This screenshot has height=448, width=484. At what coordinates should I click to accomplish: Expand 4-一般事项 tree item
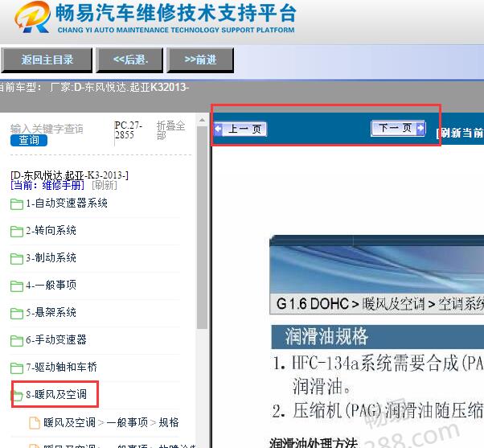tap(51, 285)
